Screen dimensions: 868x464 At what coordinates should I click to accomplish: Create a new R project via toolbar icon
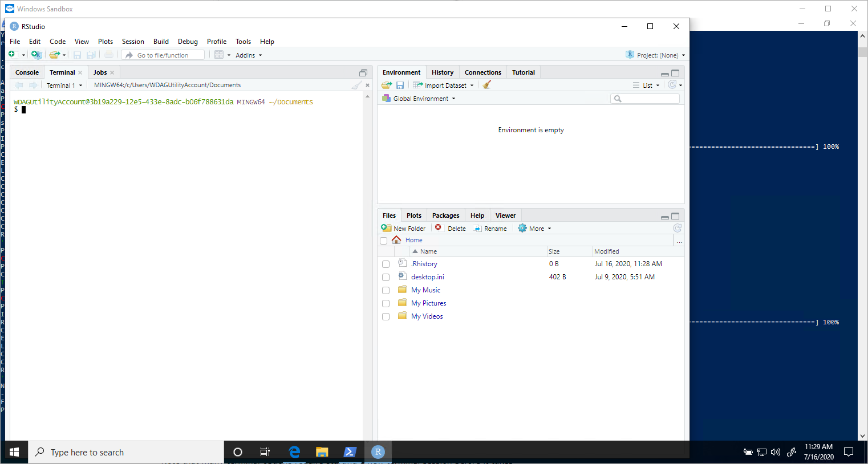(35, 54)
